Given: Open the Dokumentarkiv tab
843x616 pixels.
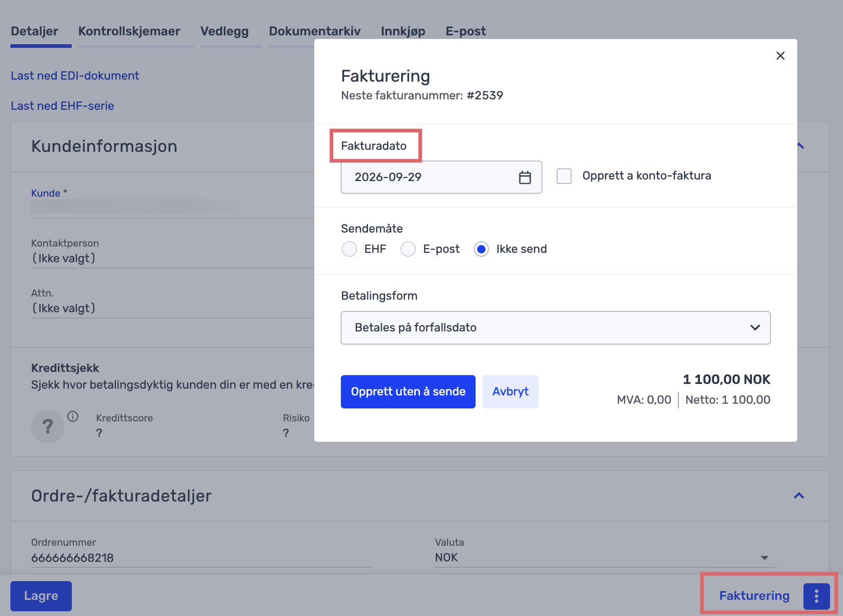Looking at the screenshot, I should (x=314, y=31).
